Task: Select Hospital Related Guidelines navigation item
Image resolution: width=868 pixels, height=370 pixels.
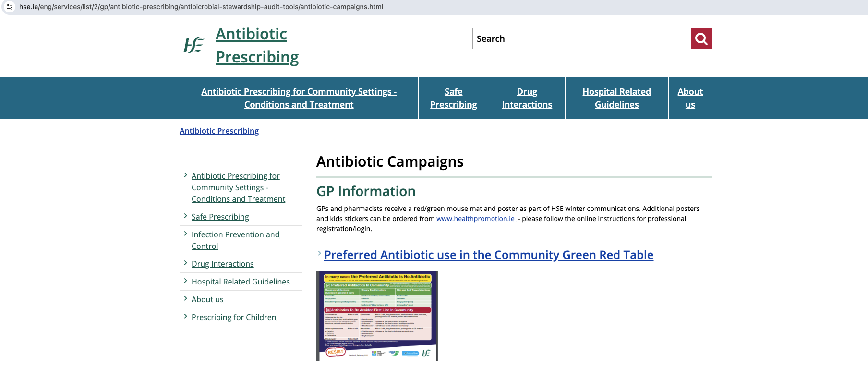Action: click(x=616, y=98)
